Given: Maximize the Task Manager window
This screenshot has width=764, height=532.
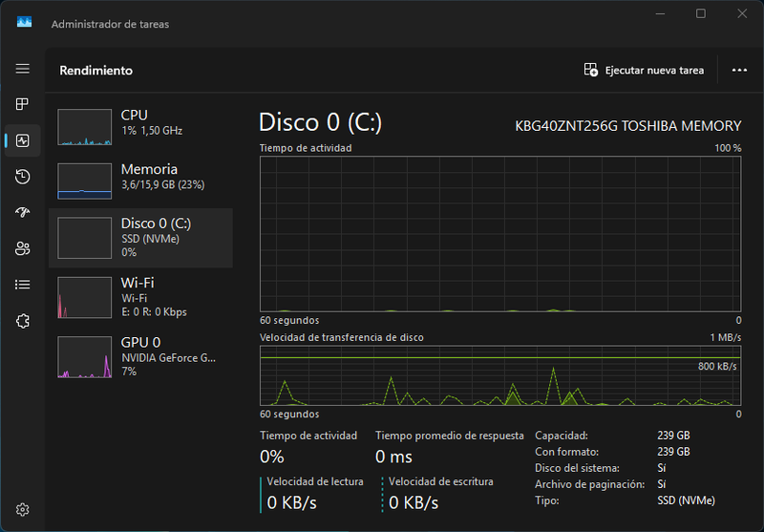Looking at the screenshot, I should pyautogui.click(x=701, y=13).
